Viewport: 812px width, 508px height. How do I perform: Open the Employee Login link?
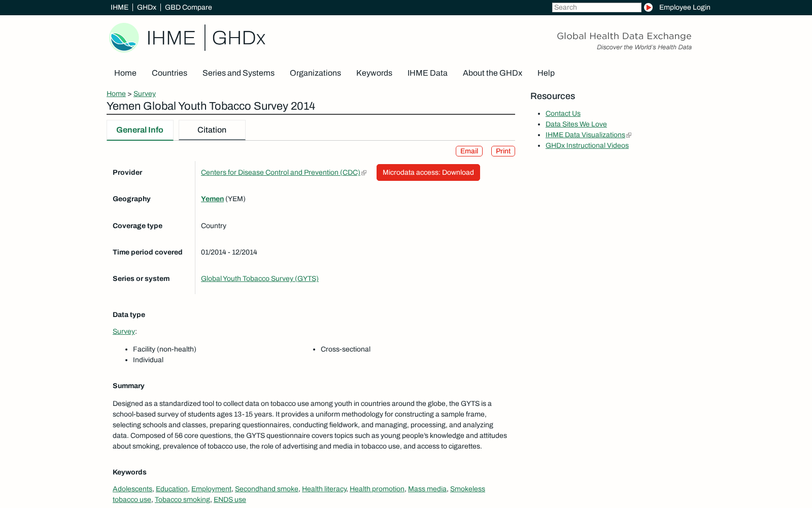tap(685, 7)
